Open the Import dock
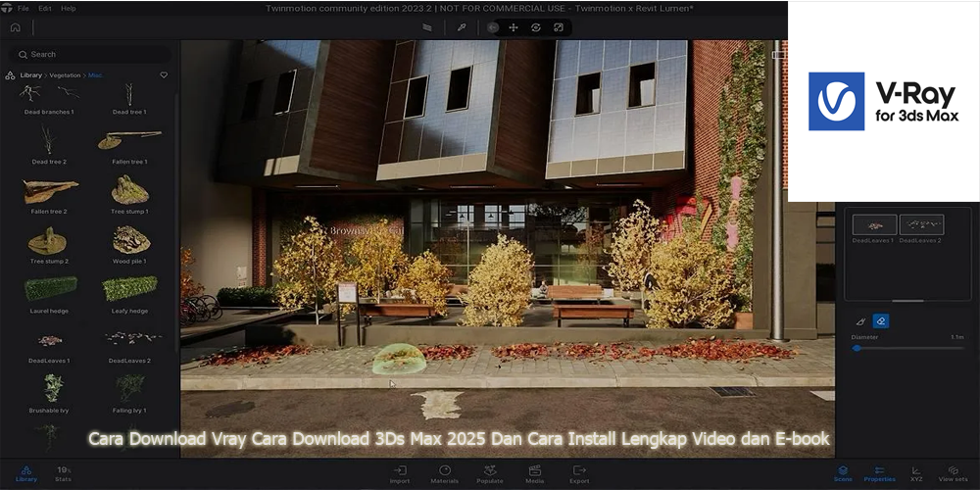980x490 pixels. pyautogui.click(x=400, y=474)
